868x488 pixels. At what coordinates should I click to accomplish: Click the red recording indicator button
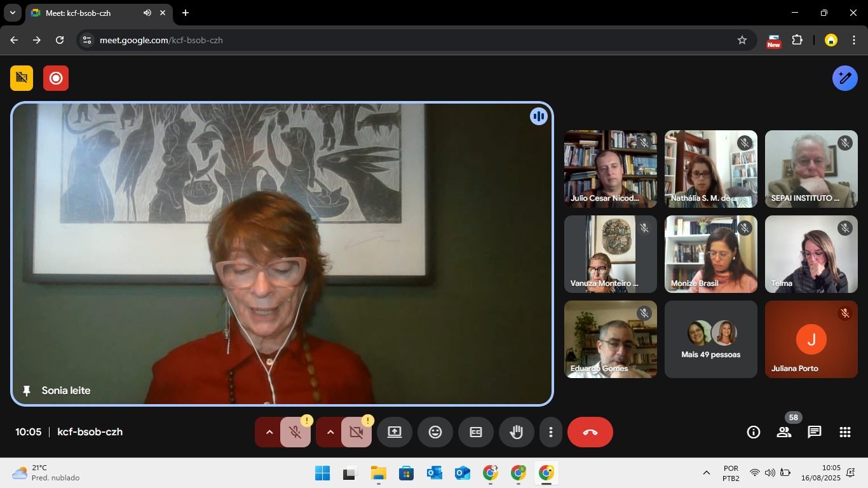pyautogui.click(x=56, y=78)
